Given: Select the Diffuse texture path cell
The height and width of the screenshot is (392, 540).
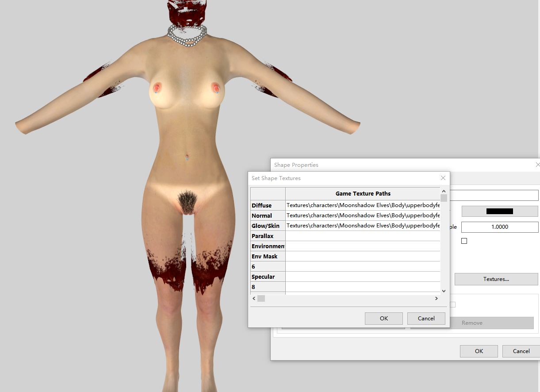Looking at the screenshot, I should pyautogui.click(x=363, y=205).
